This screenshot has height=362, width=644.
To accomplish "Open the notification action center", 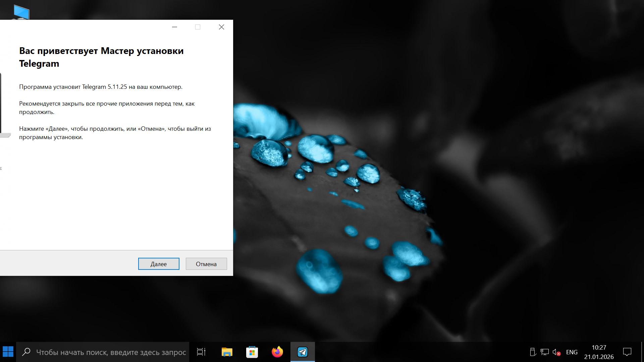I will click(627, 352).
